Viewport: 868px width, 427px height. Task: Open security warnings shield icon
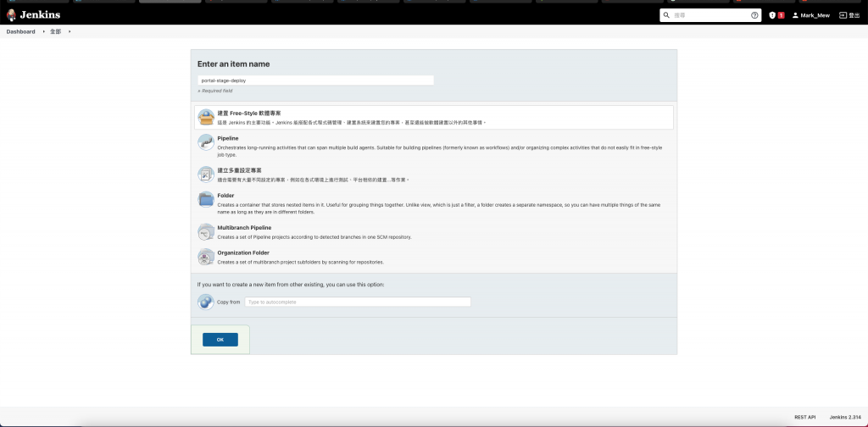point(772,15)
